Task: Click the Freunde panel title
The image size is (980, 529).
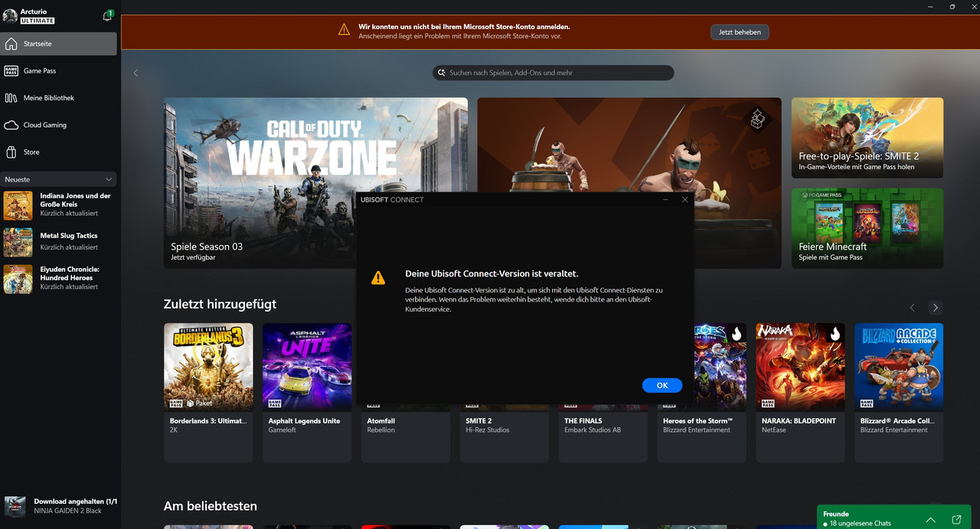Action: 836,514
